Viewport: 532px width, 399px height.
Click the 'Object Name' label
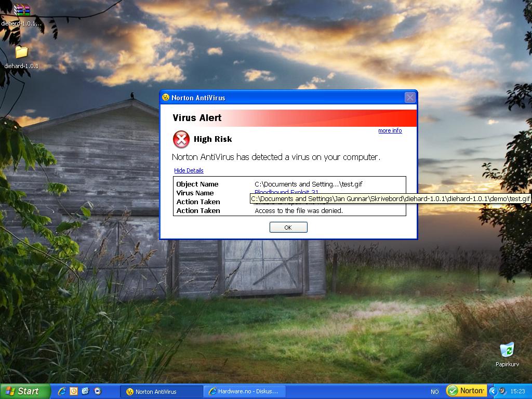pyautogui.click(x=197, y=184)
